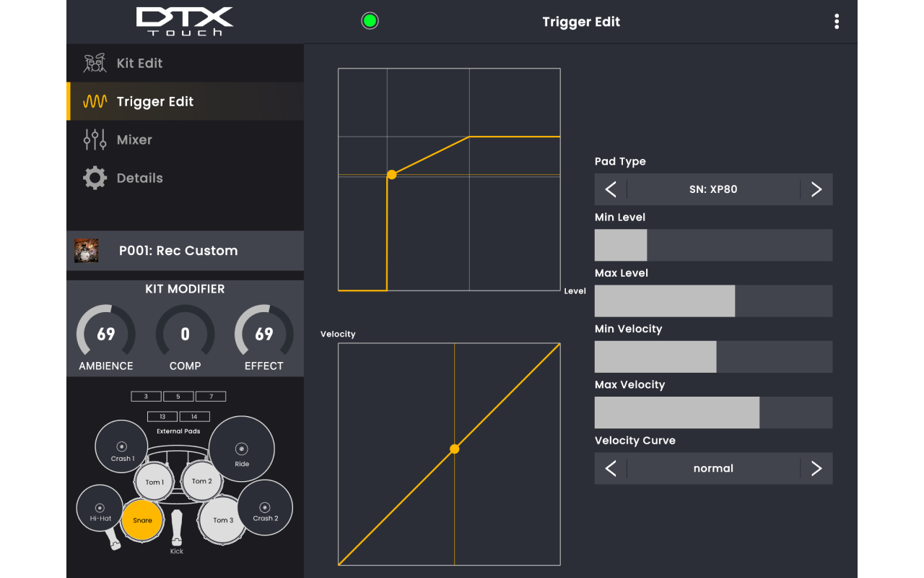This screenshot has width=924, height=578.
Task: Select the hi-hat foot pedal icon
Action: click(x=113, y=540)
